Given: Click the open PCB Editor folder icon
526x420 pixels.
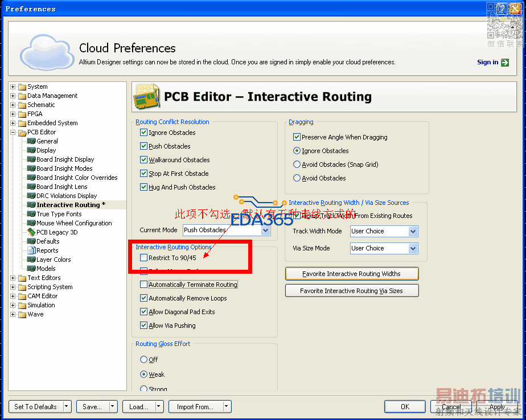Looking at the screenshot, I should [22, 133].
